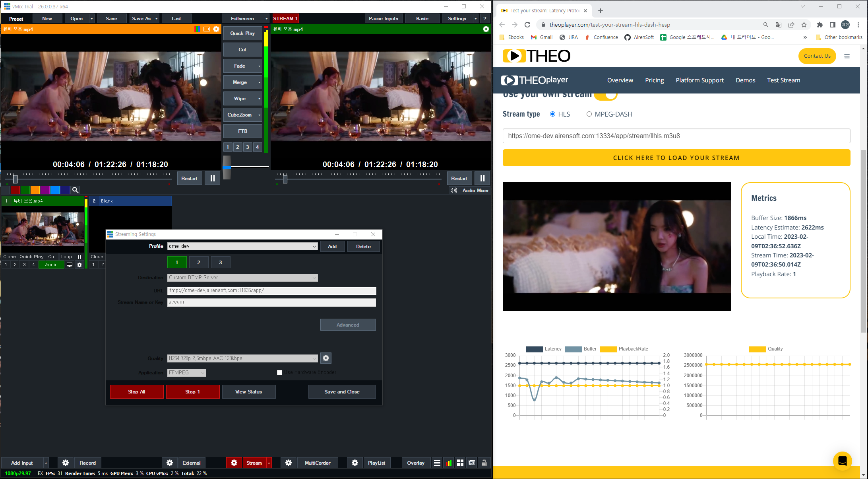868x479 pixels.
Task: Open the audio meter bars icon near bottom right
Action: (449, 463)
